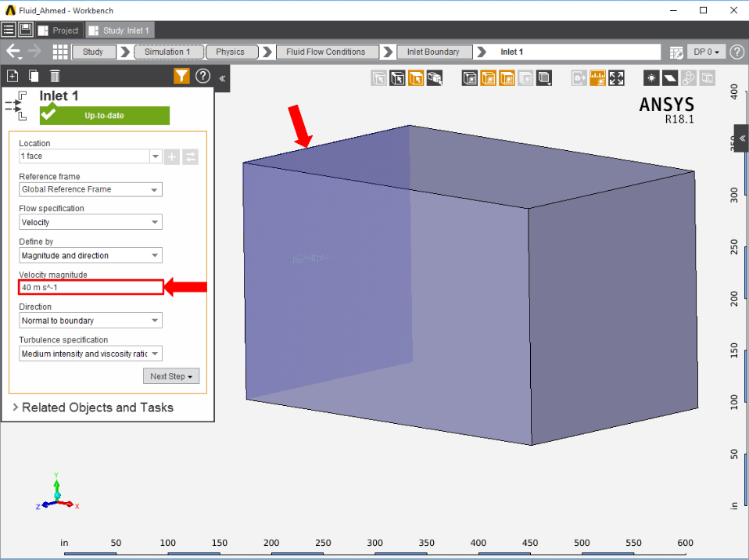749x560 pixels.
Task: Collapse the left property panel
Action: point(222,78)
